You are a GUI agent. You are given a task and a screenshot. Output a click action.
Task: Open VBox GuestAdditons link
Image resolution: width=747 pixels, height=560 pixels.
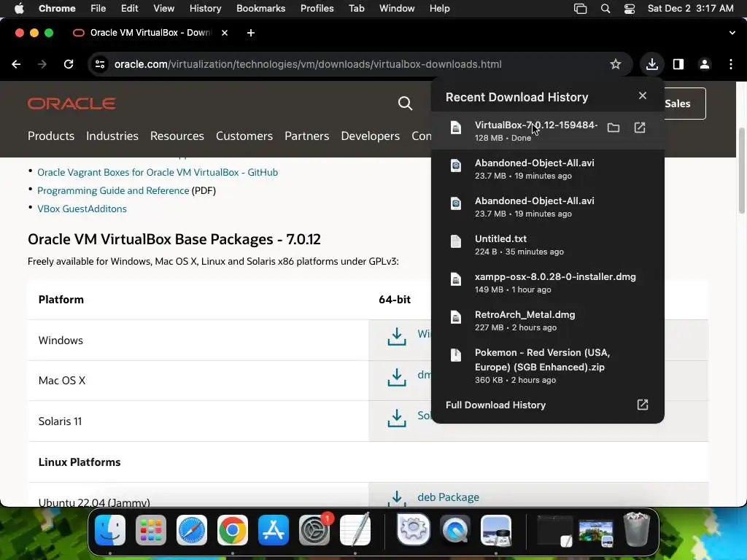(82, 209)
